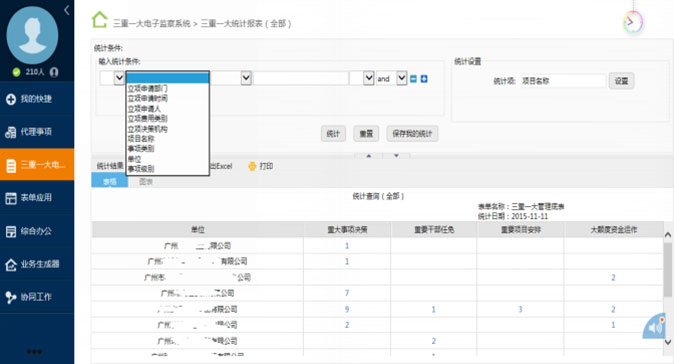
Task: Open 协同工作 in the sidebar
Action: point(37,297)
